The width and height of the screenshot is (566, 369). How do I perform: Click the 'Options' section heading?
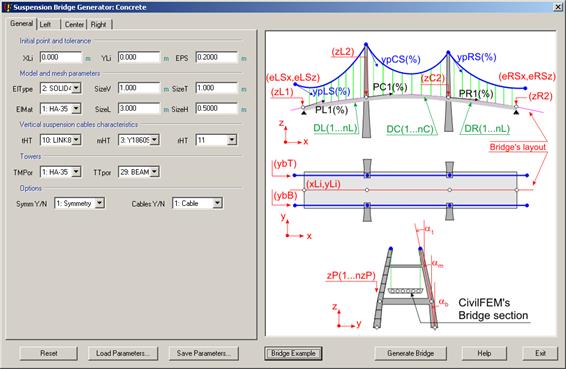tap(31, 188)
